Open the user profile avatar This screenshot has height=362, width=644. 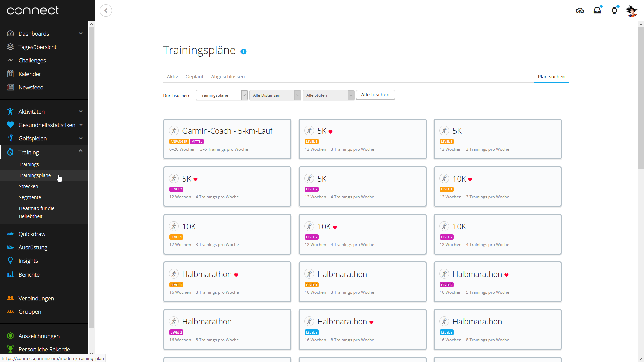tap(632, 11)
